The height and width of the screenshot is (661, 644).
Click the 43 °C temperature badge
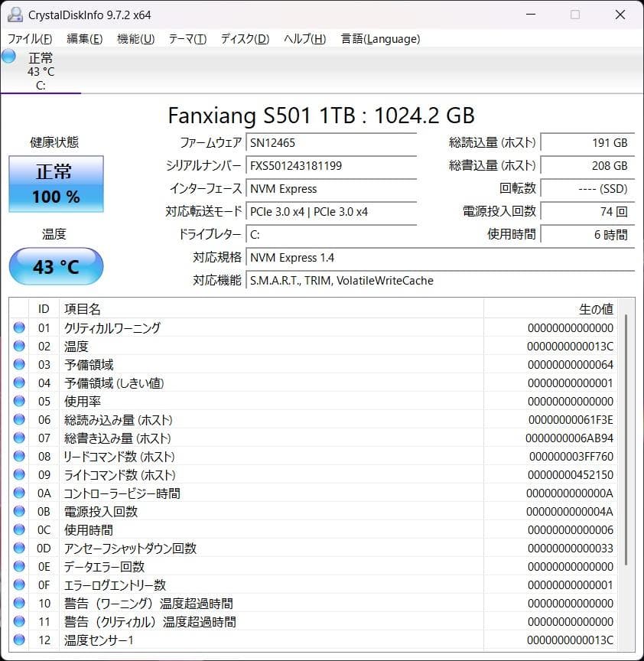pyautogui.click(x=55, y=266)
